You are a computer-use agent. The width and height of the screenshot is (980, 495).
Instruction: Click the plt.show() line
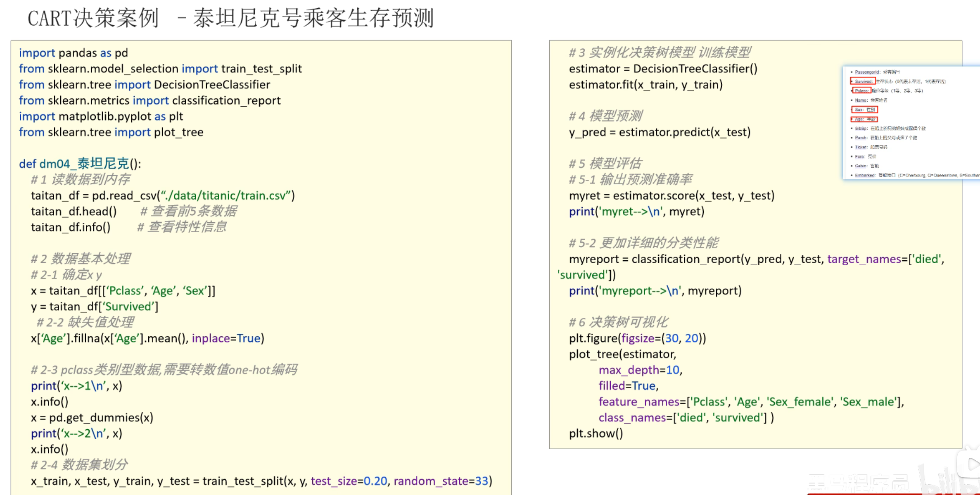pyautogui.click(x=596, y=433)
